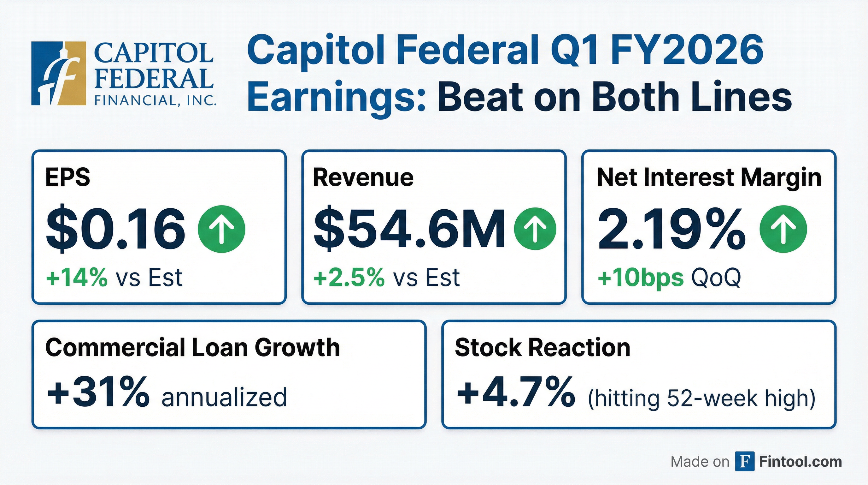
Task: Click the +14% vs Est text
Action: [114, 277]
